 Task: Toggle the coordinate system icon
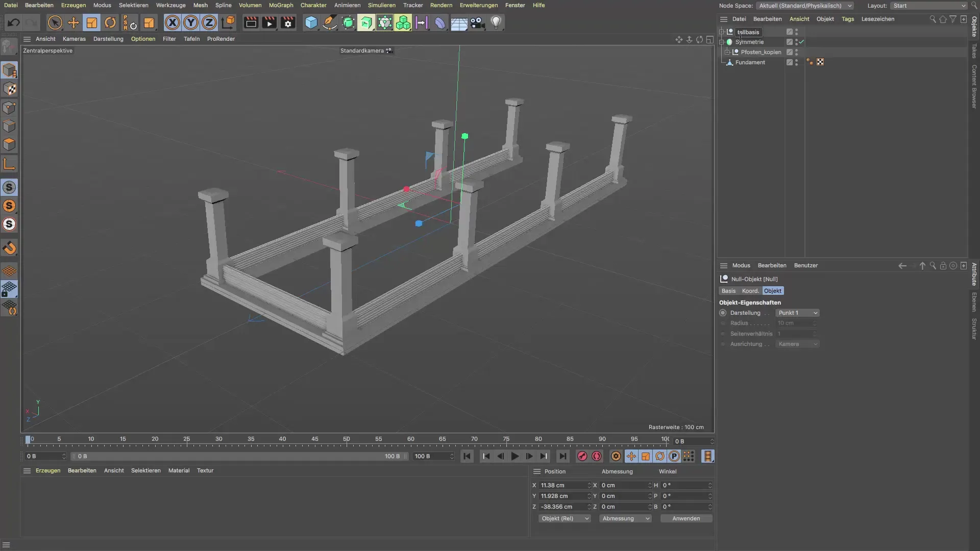228,22
